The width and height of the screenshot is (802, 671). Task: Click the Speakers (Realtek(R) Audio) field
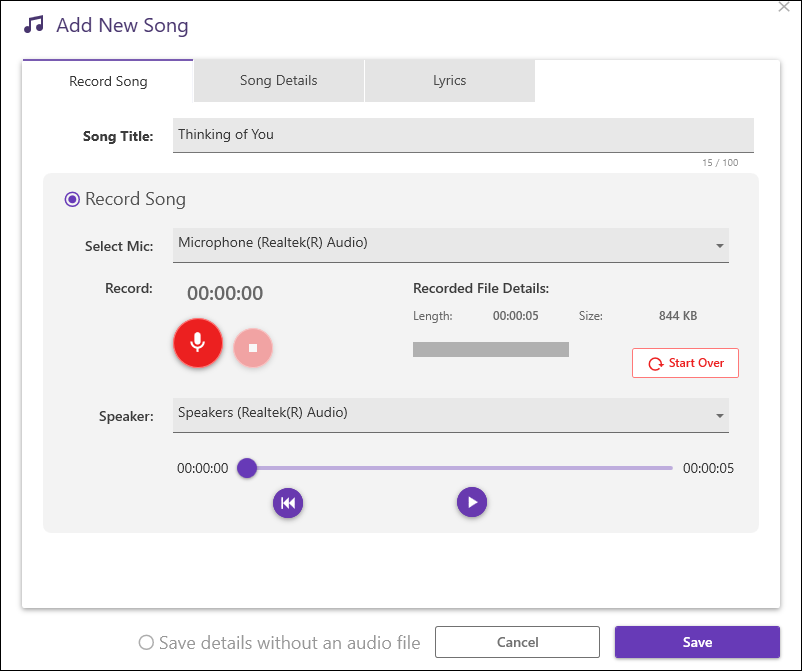(x=440, y=414)
